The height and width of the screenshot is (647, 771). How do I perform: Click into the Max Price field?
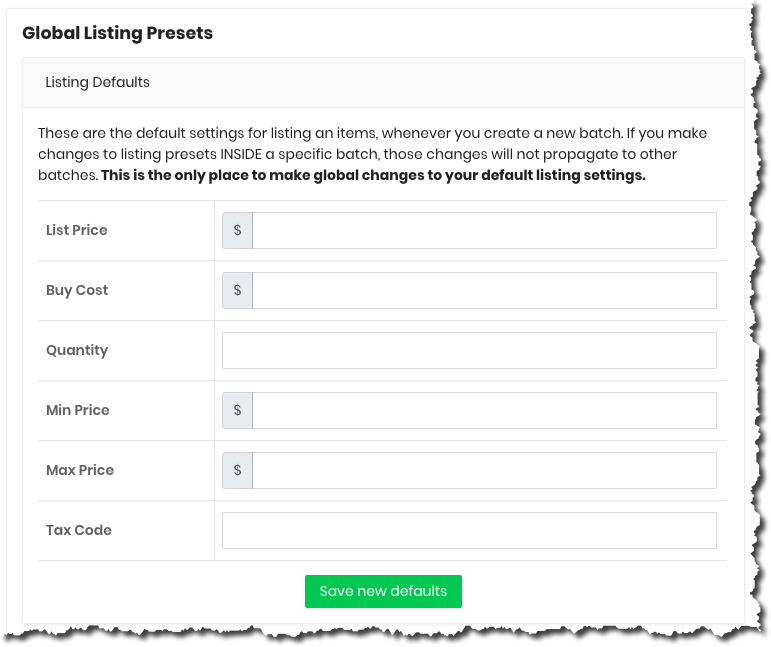pos(484,470)
